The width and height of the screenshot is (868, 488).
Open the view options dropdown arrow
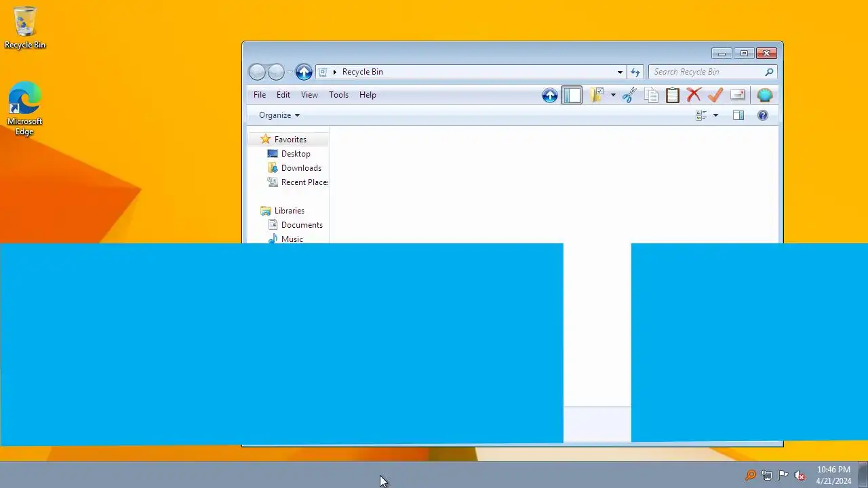(715, 116)
